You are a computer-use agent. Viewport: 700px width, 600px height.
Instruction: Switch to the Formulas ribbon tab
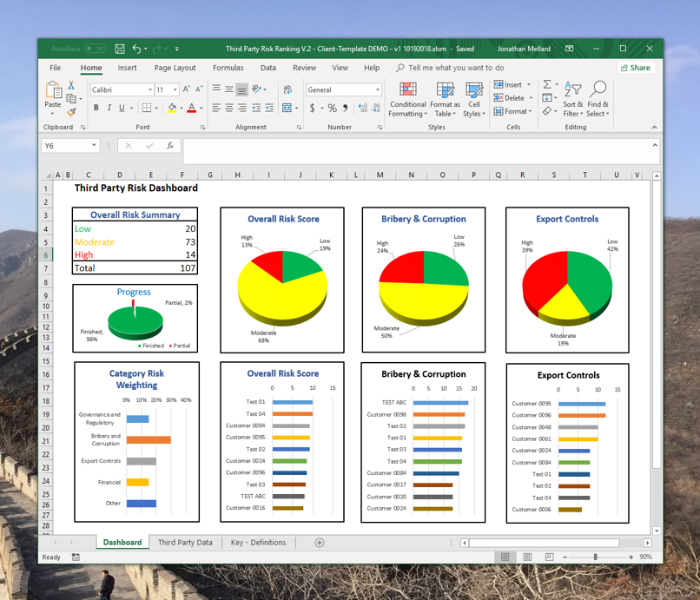click(228, 67)
